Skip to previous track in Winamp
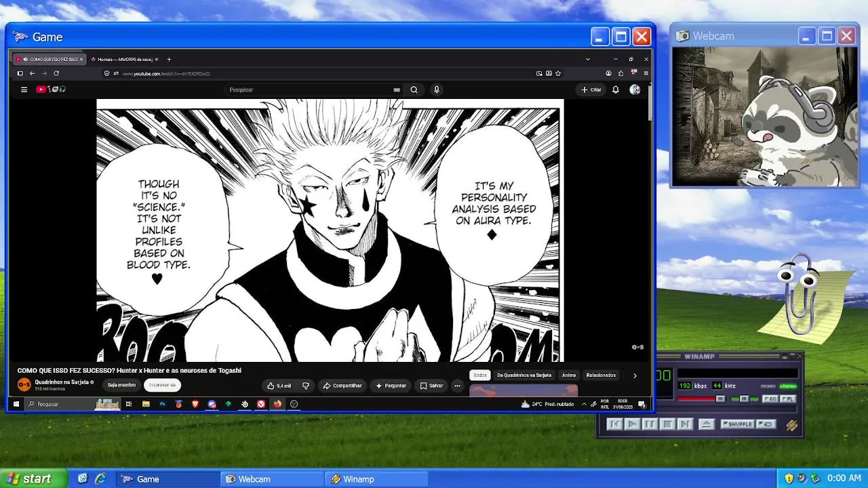The height and width of the screenshot is (488, 868). 614,424
